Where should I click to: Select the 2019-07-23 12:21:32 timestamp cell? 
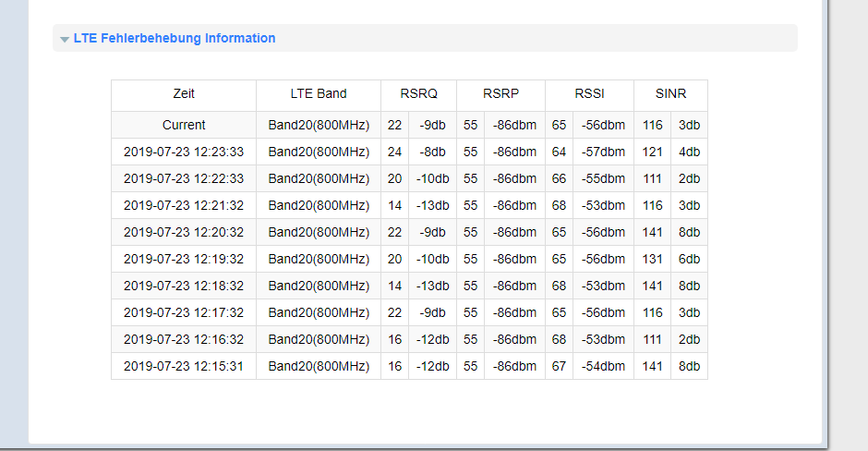pos(184,205)
